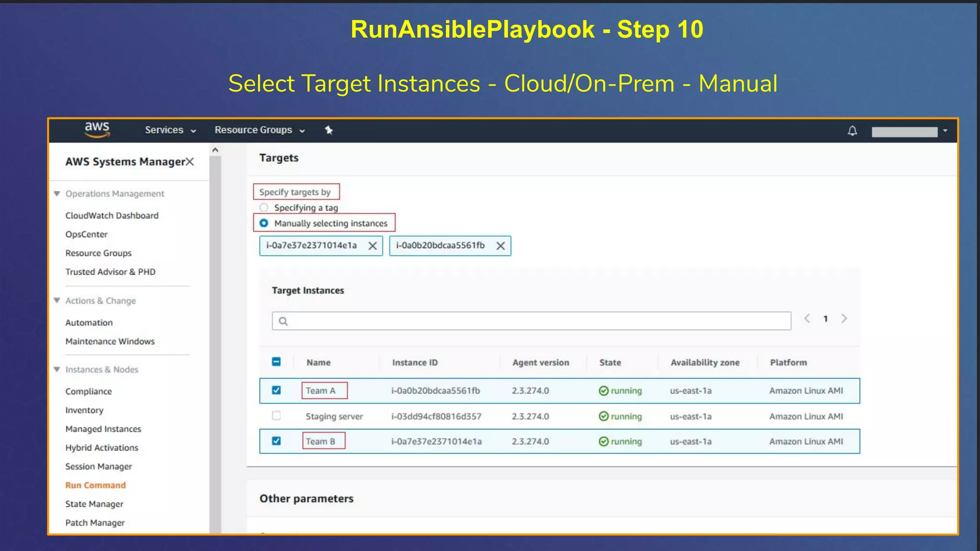Select the 'Specifying a tag' radio option
This screenshot has width=980, height=551.
[264, 208]
